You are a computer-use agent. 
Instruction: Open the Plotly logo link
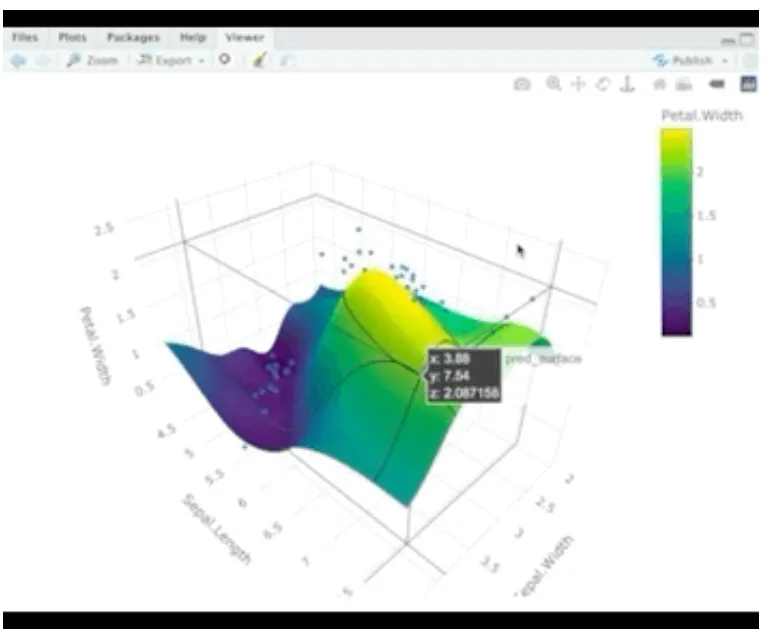748,84
